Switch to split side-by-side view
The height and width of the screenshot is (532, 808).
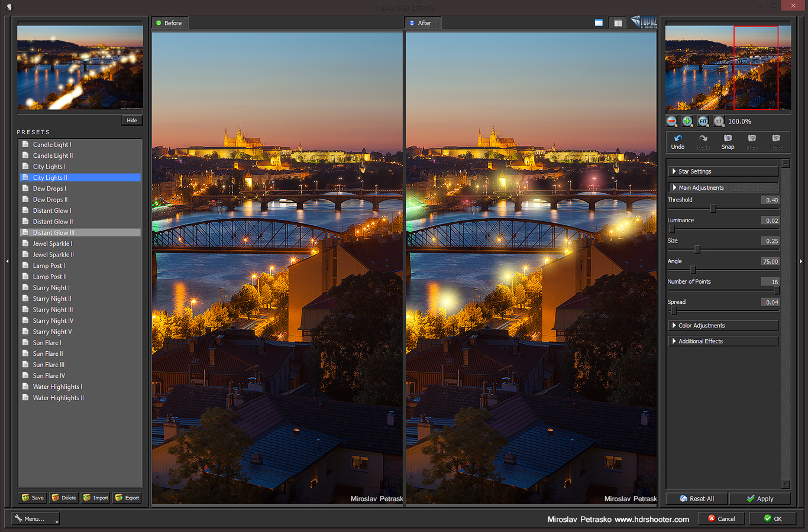pyautogui.click(x=618, y=23)
